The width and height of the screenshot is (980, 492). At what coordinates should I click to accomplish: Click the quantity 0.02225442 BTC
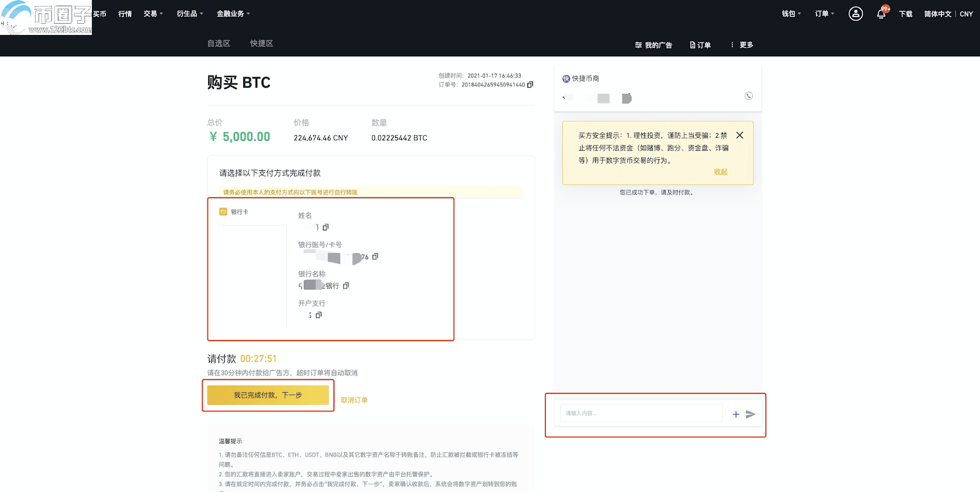pyautogui.click(x=399, y=138)
